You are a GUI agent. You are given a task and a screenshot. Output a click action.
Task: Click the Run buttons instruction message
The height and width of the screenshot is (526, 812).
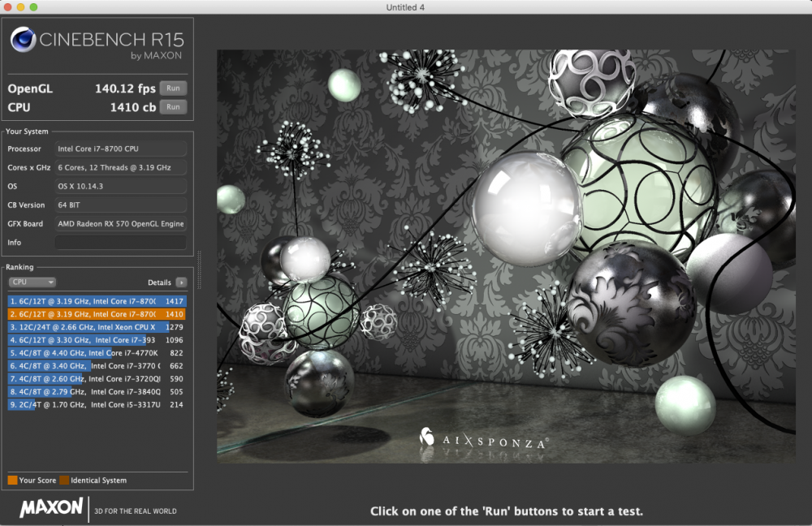pyautogui.click(x=507, y=511)
